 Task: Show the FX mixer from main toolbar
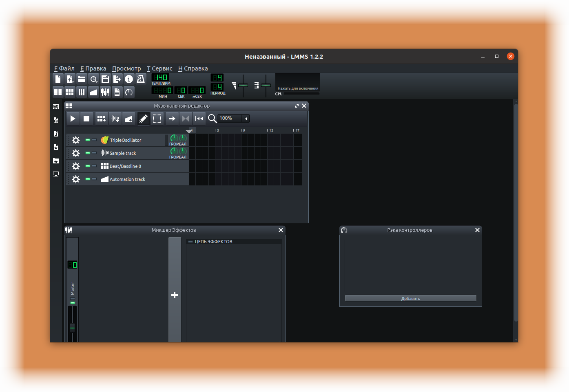[105, 92]
